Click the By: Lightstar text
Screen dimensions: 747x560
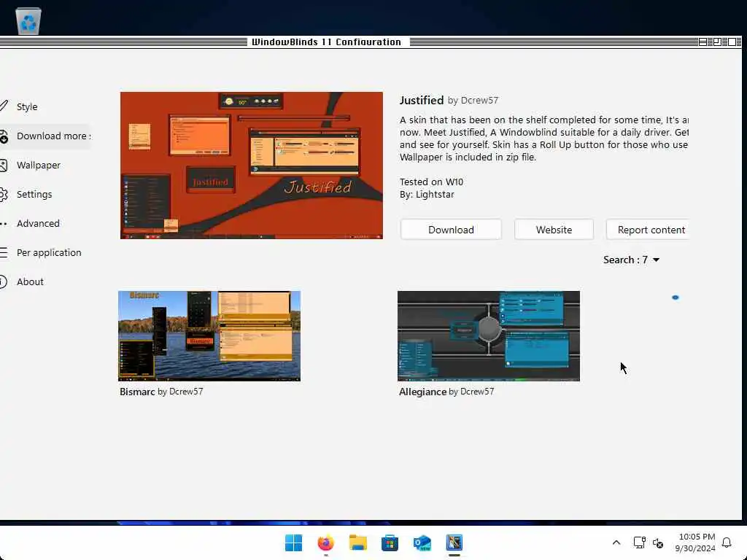point(427,194)
